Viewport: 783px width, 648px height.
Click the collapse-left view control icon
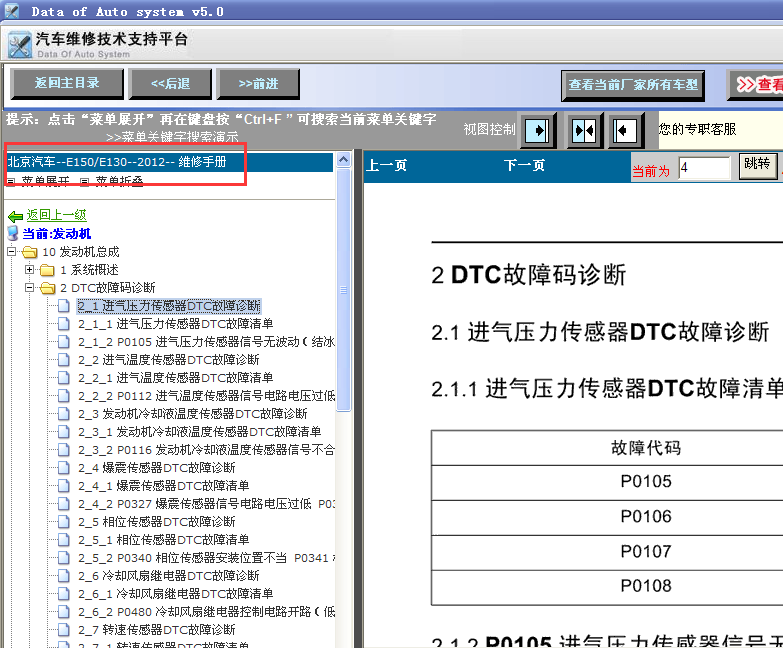625,131
